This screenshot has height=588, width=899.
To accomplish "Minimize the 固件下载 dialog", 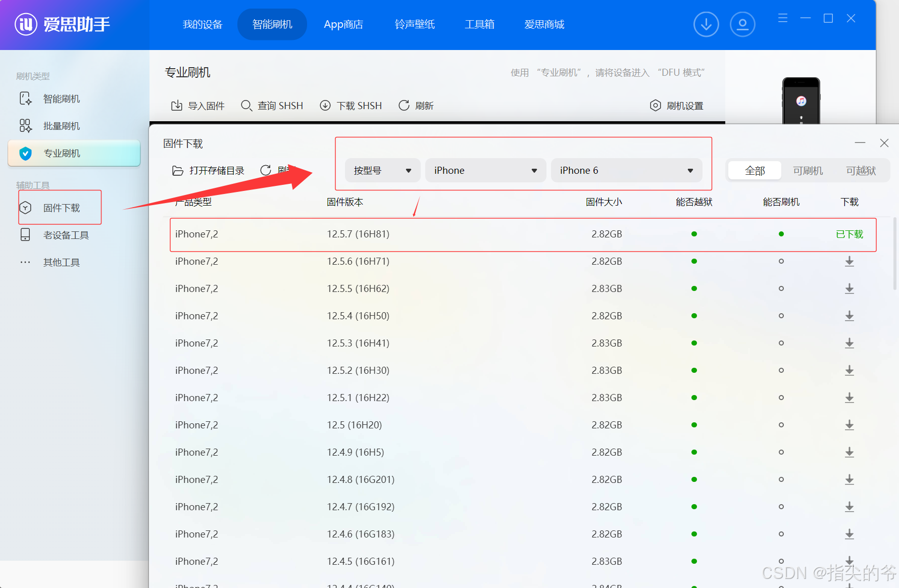I will point(860,143).
